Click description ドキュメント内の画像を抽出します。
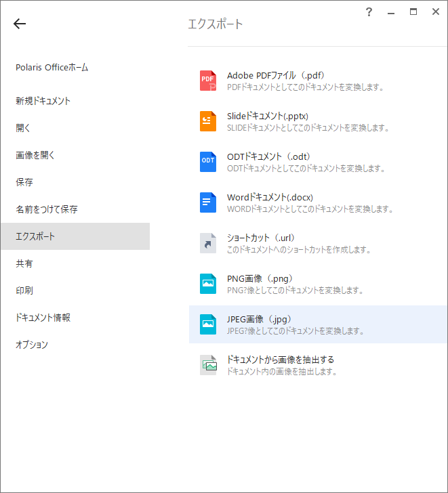This screenshot has width=448, height=493. coord(282,371)
